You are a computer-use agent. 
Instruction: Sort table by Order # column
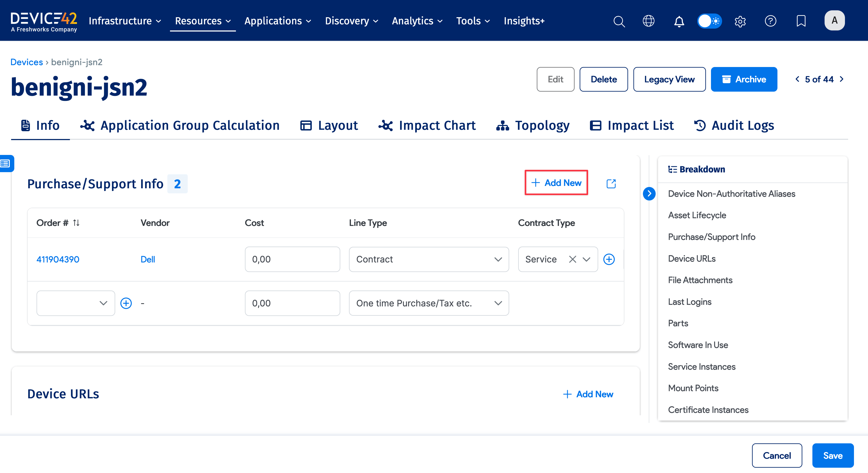point(76,223)
